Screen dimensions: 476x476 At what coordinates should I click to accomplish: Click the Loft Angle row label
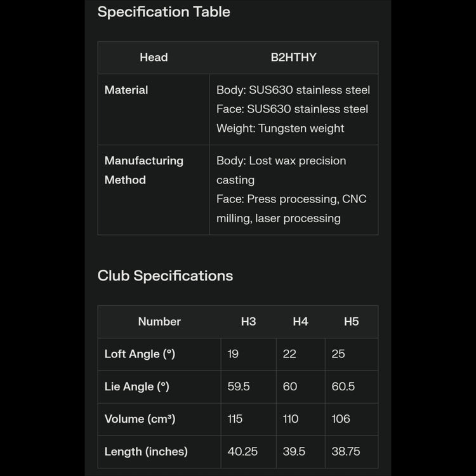click(x=140, y=354)
